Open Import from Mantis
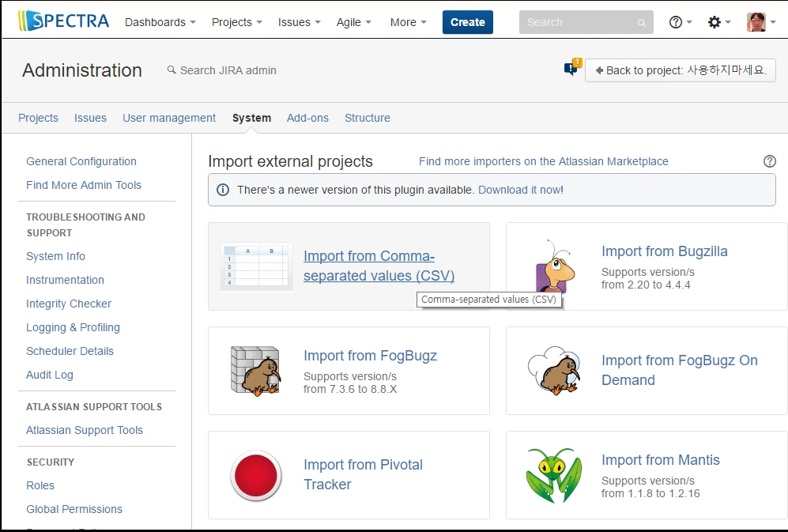 point(660,460)
